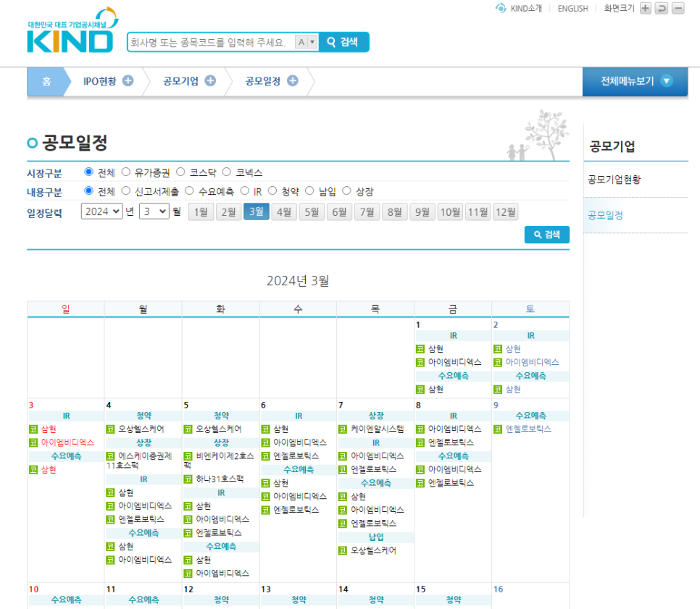Select IR content radio

tap(245, 191)
